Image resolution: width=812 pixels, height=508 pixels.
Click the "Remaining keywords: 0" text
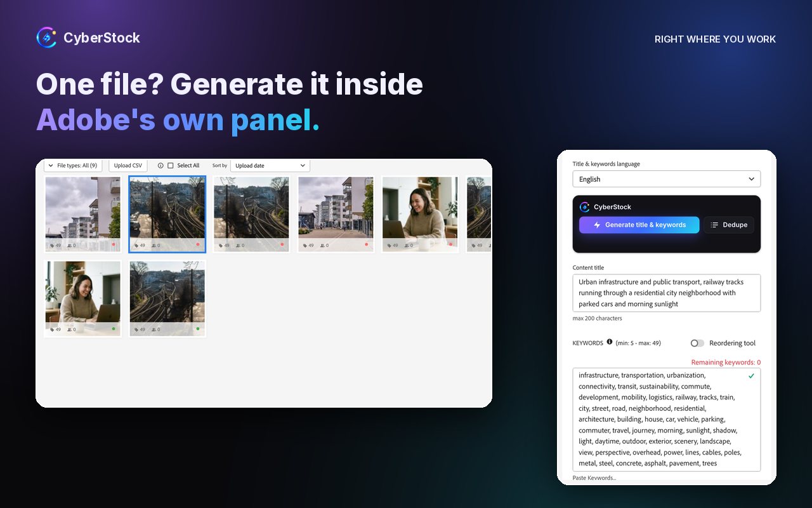(x=726, y=363)
